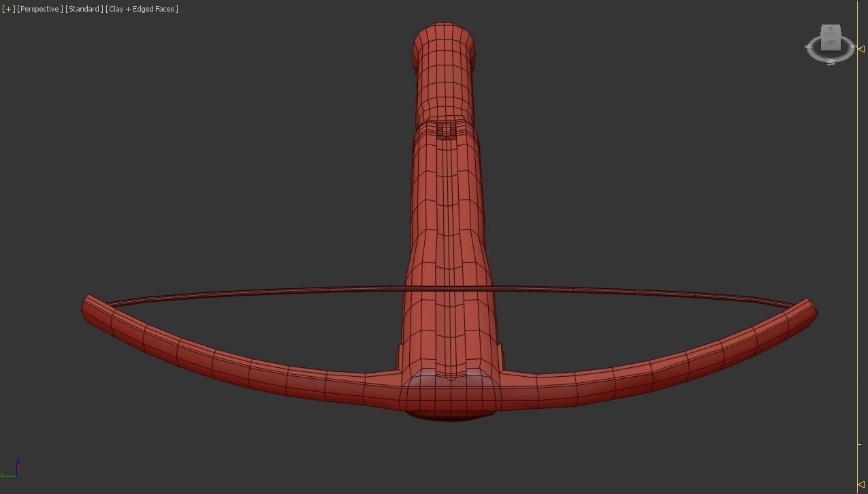This screenshot has height=494, width=868.
Task: Open the Standard viewport settings menu
Action: pos(84,9)
